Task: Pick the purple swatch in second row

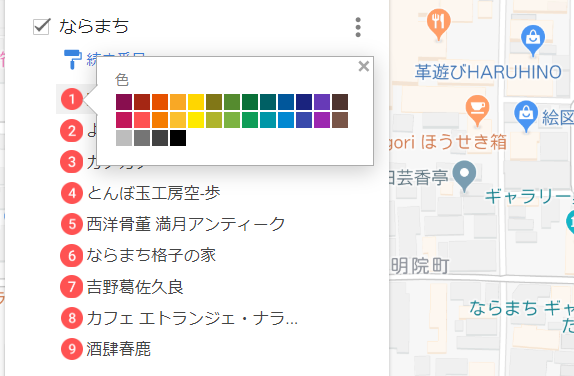Action: coord(322,120)
